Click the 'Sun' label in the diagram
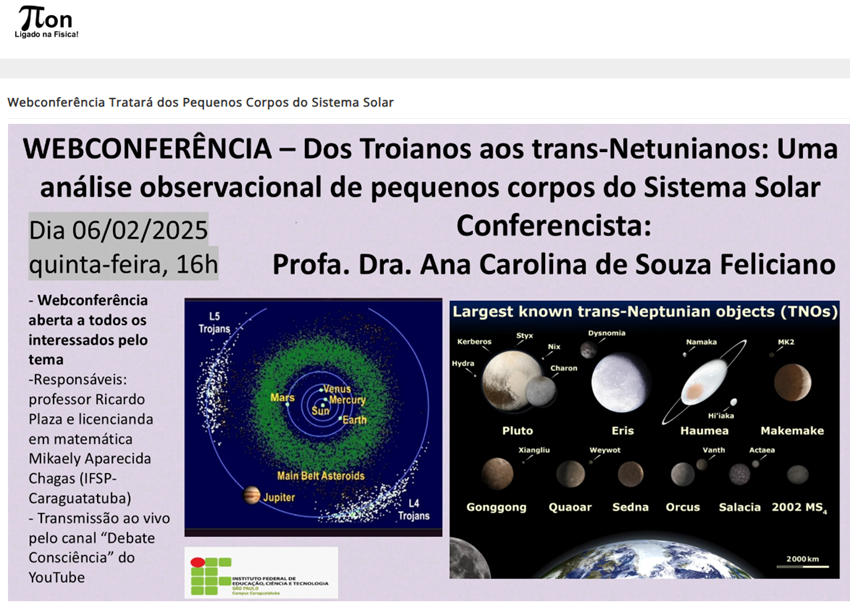The image size is (850, 602). pyautogui.click(x=320, y=411)
